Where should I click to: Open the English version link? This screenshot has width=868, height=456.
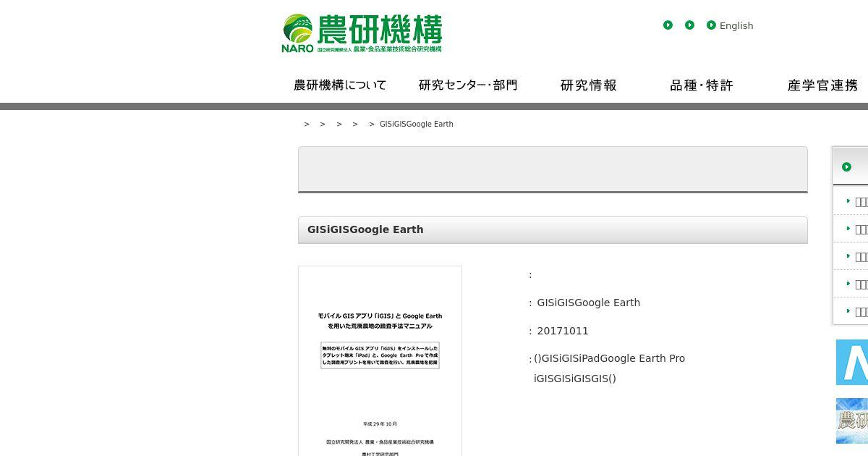736,25
